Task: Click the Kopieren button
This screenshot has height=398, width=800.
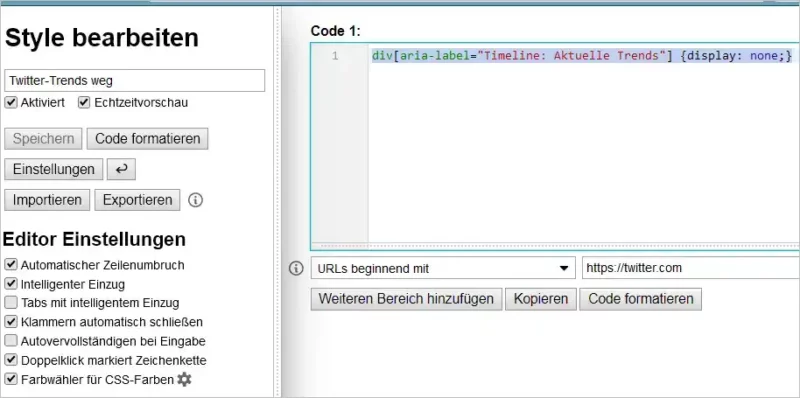Action: click(x=541, y=299)
